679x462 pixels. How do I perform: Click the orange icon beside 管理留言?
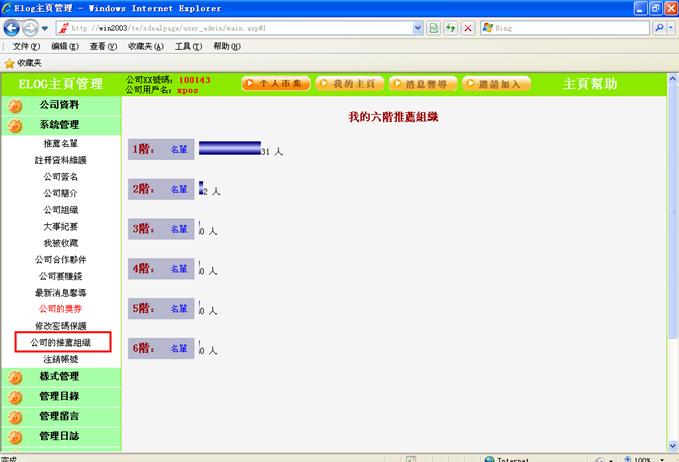14,417
